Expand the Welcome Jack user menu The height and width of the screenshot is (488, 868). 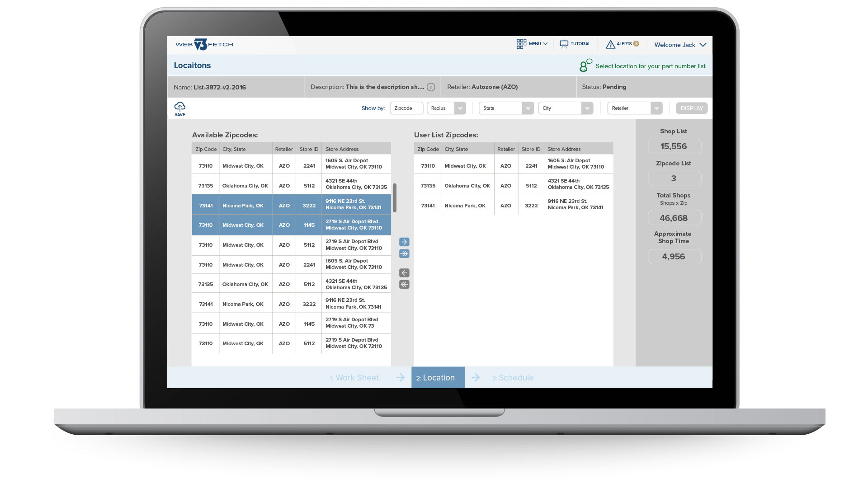point(680,45)
